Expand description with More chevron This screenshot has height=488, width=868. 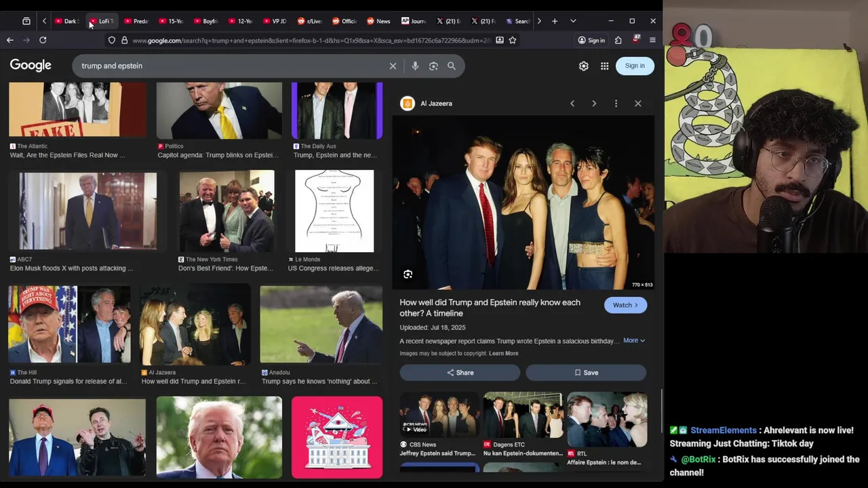pos(634,340)
